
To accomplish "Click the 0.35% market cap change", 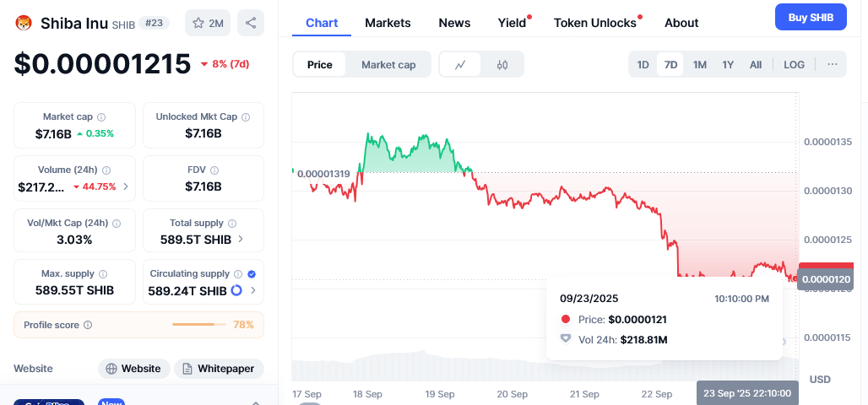I will [x=95, y=133].
